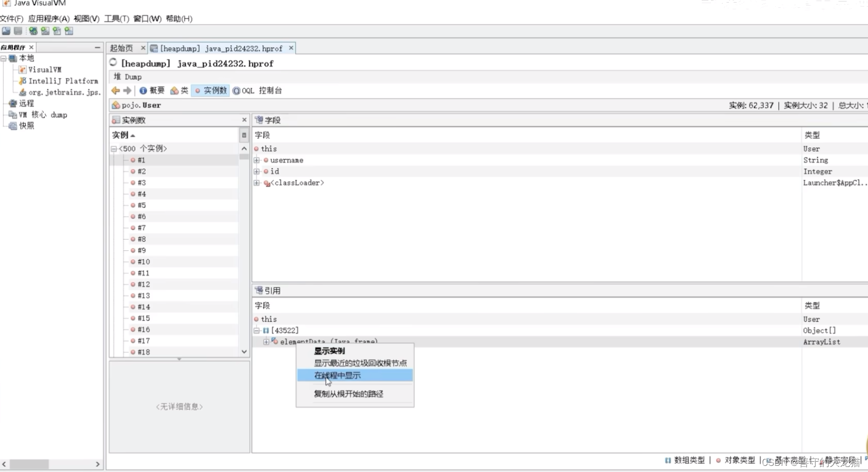Select the [heapdump] java_pid24232.hprof tab
Viewport: 868px width, 472px height.
pos(221,48)
